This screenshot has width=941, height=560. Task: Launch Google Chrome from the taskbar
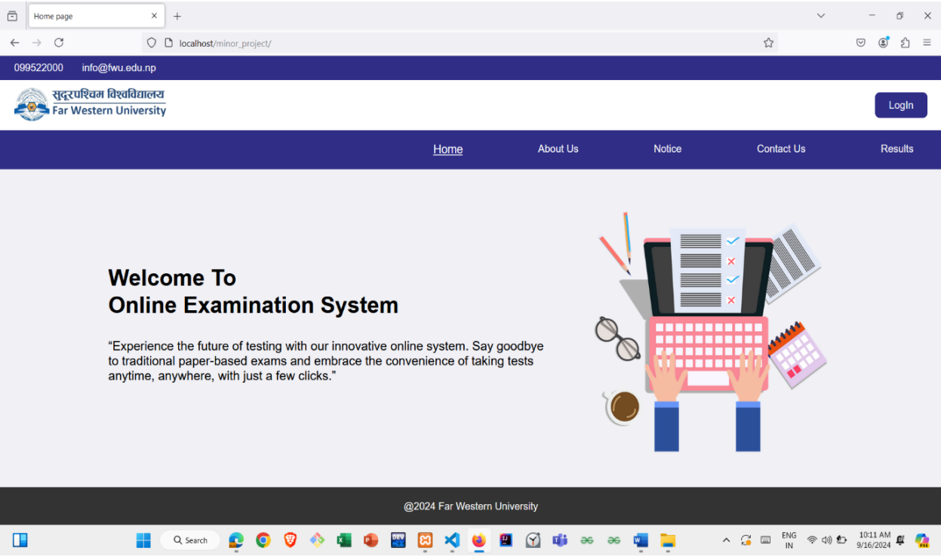pos(263,540)
